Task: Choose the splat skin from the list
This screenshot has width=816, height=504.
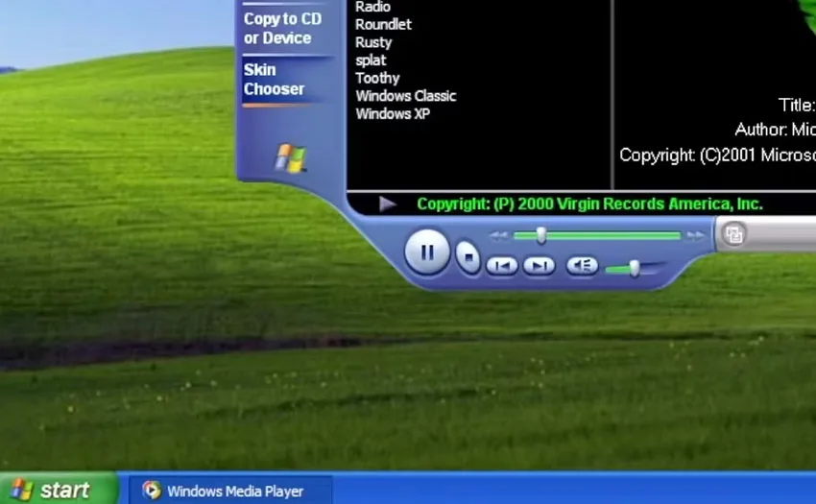Action: tap(371, 60)
